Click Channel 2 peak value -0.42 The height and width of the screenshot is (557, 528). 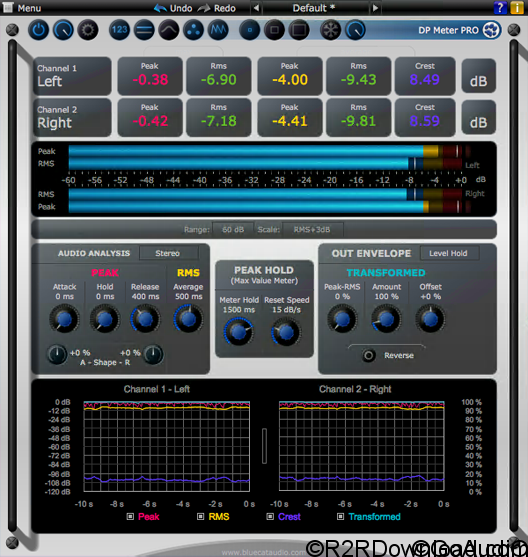(x=150, y=121)
